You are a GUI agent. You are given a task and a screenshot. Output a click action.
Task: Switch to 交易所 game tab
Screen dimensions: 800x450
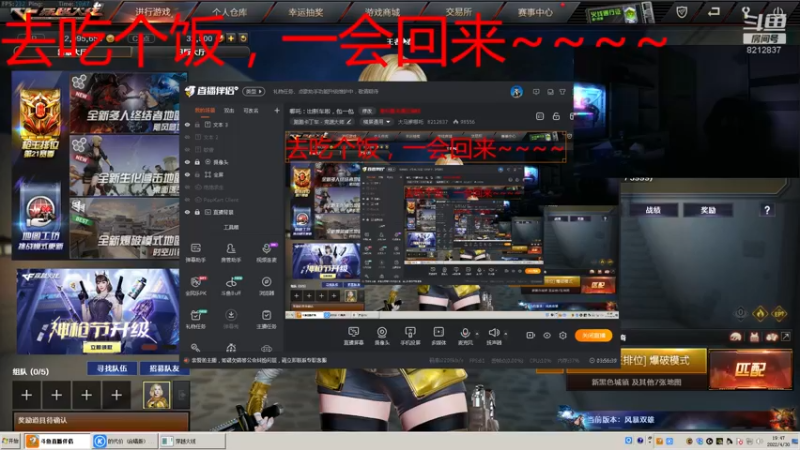[458, 12]
